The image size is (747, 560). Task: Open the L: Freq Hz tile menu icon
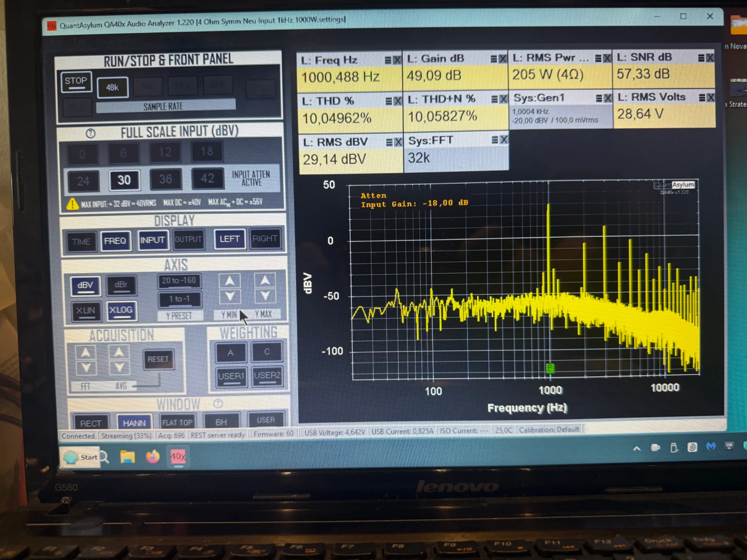[388, 60]
